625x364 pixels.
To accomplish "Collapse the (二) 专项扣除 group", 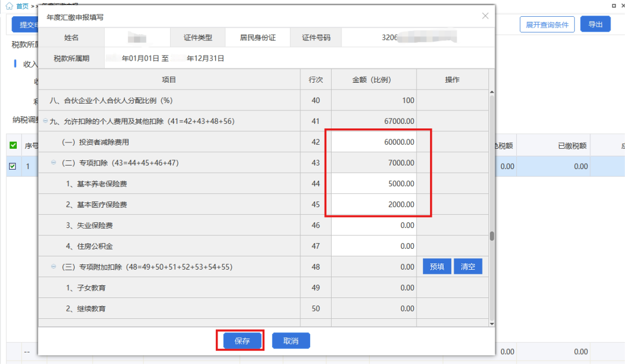I will pyautogui.click(x=54, y=163).
